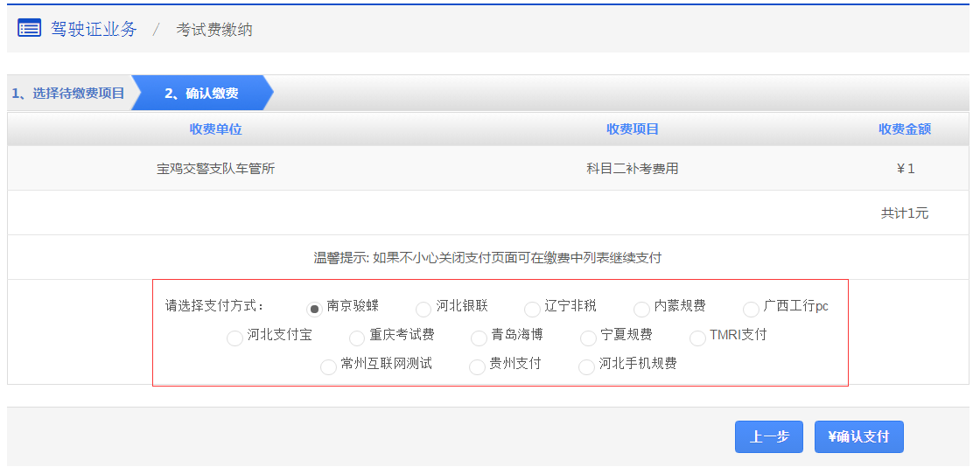Click the 上一步 back button

[x=768, y=436]
